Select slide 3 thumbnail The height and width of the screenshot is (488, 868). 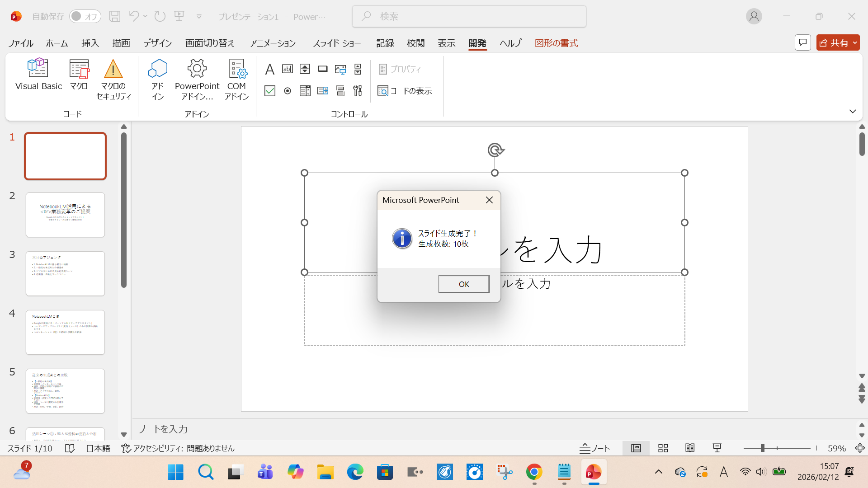(65, 273)
